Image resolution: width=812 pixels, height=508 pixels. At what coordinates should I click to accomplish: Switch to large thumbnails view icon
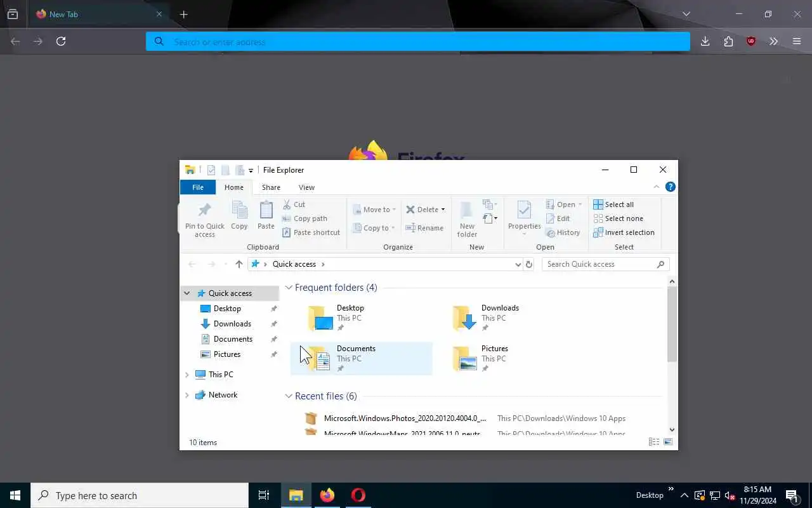(x=668, y=442)
